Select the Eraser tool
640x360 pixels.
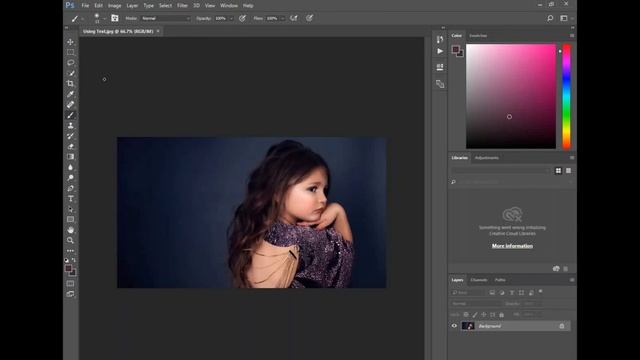70,147
